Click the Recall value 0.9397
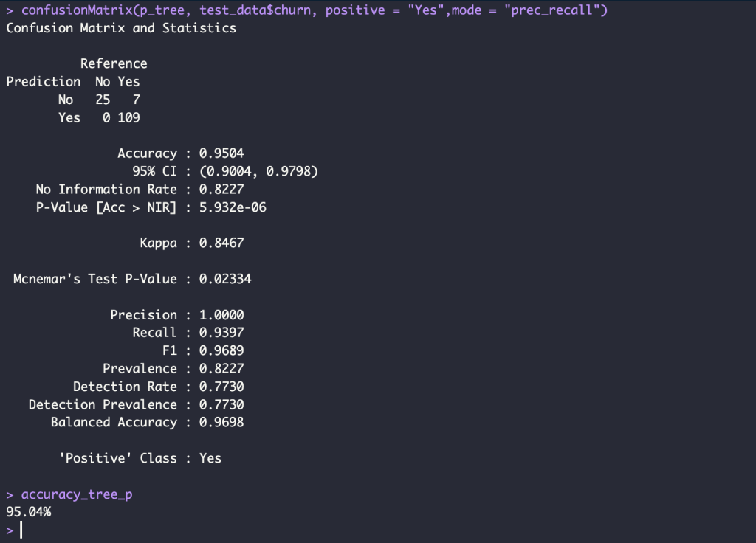The image size is (756, 543). 221,333
